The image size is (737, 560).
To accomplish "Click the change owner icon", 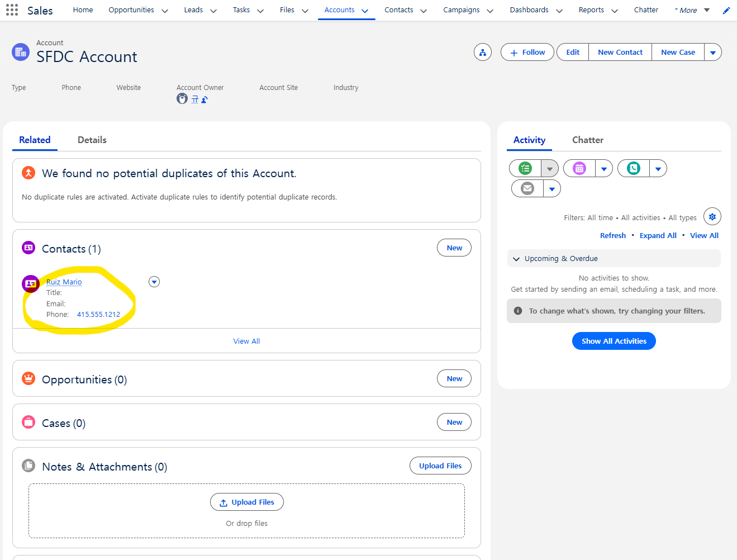I will tap(205, 99).
